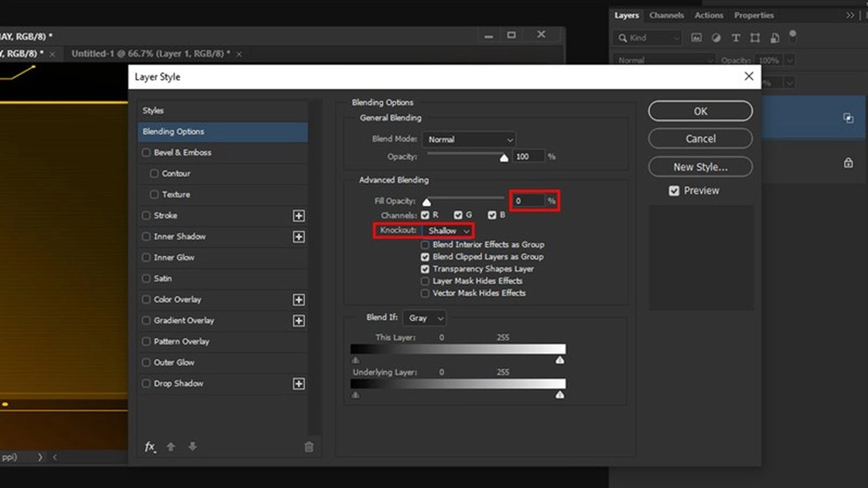Select the Layers tab
Screen dimensions: 868x488
[627, 16]
